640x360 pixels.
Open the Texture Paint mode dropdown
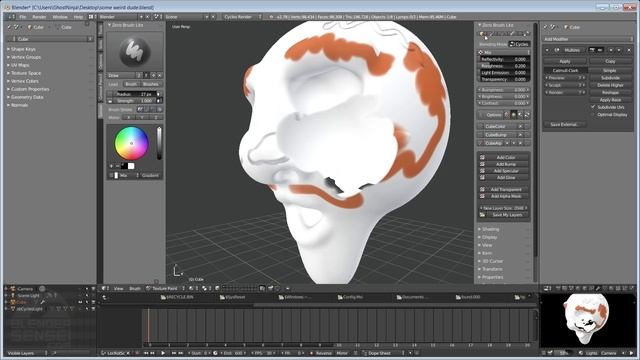coord(165,289)
